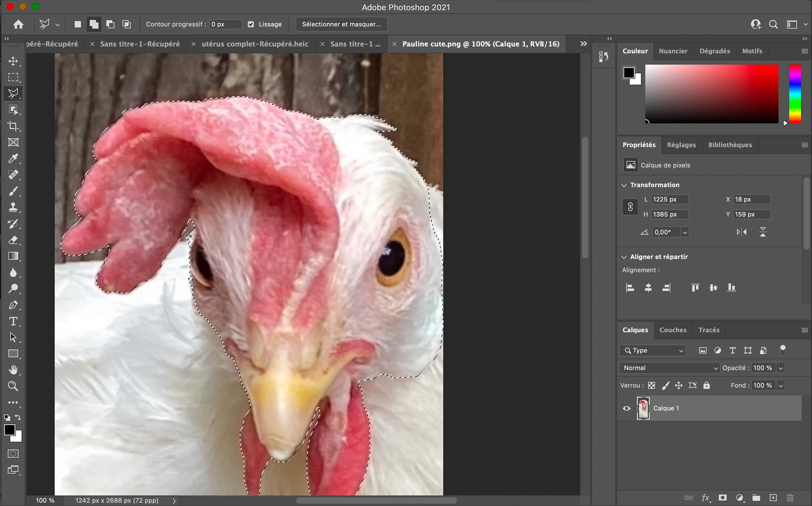
Task: Click the Contour progressif input field
Action: 225,24
